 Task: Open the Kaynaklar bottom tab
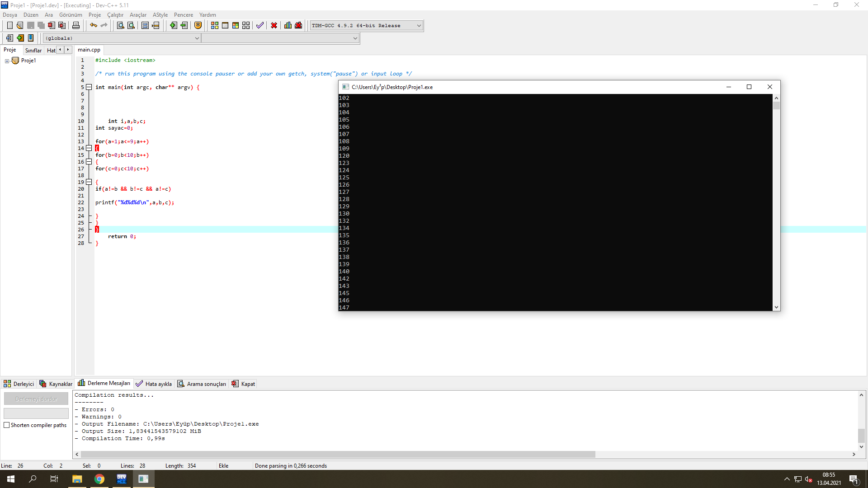56,384
